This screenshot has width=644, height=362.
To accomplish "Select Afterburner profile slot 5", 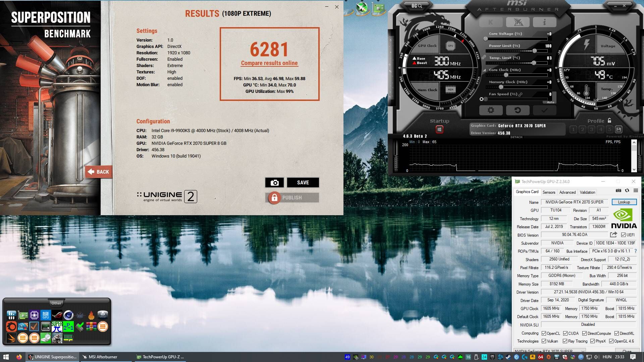I will pyautogui.click(x=610, y=129).
